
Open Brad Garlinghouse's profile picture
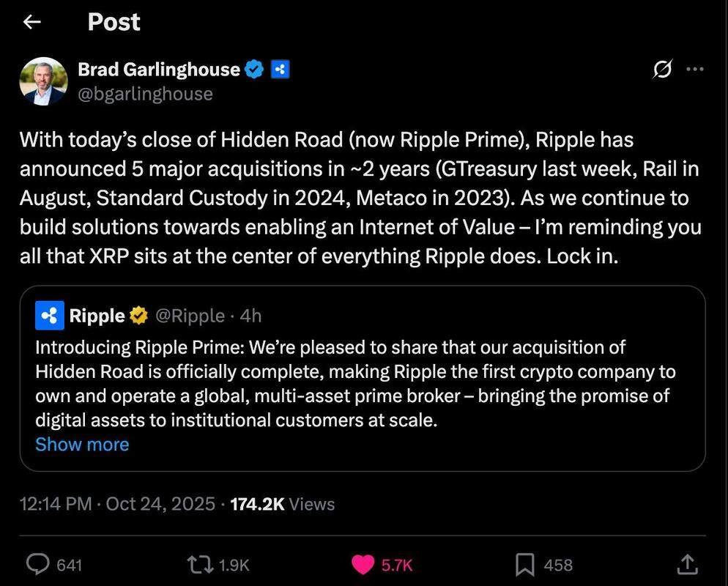tap(43, 81)
